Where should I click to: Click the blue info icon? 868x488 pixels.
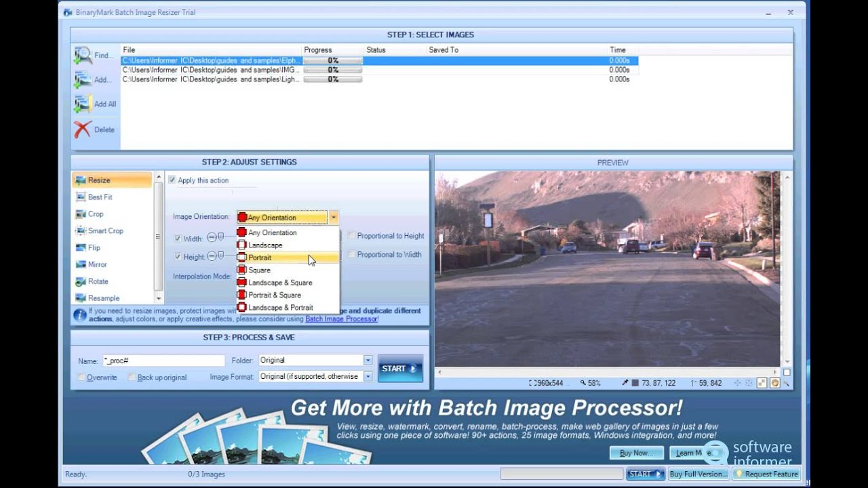click(x=80, y=314)
